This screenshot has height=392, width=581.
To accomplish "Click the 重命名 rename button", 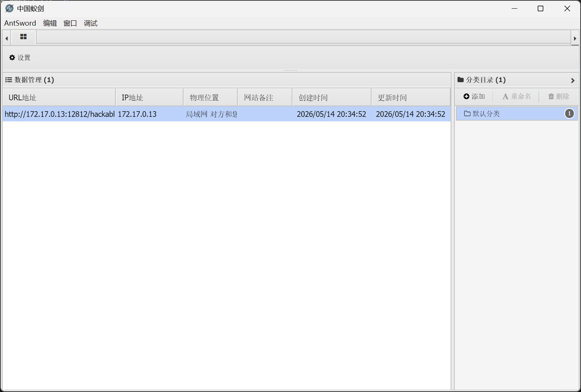I will 517,96.
